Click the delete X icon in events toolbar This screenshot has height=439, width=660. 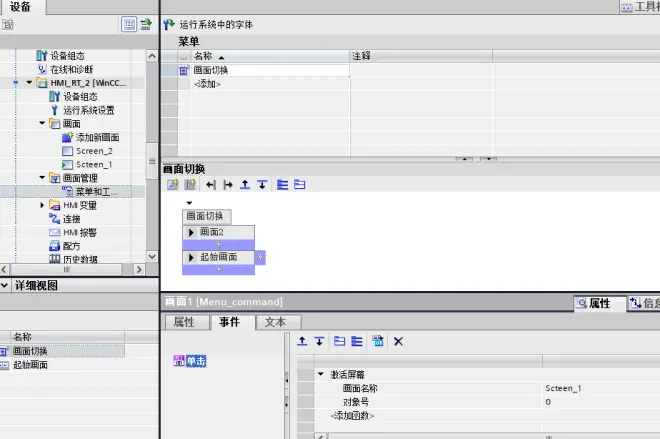(398, 342)
